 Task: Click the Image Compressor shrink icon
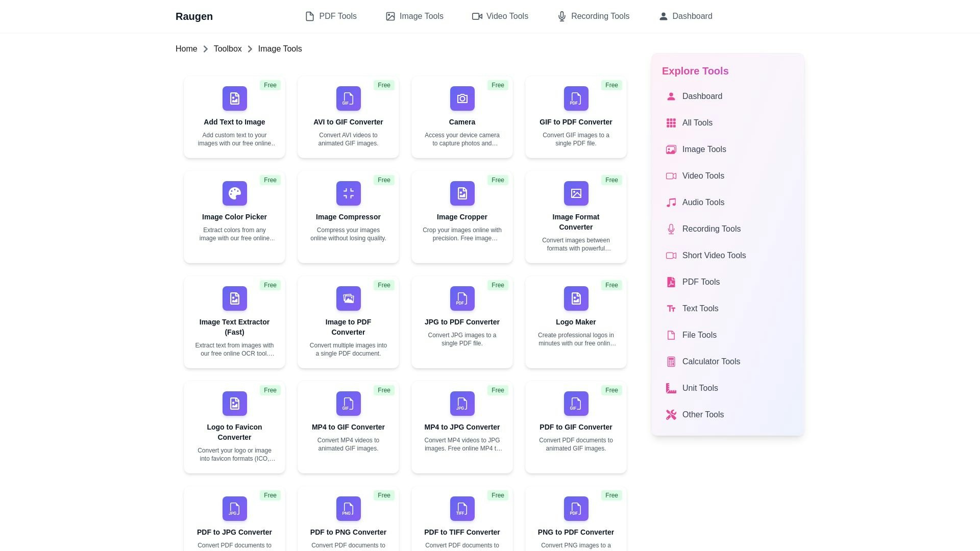tap(348, 193)
